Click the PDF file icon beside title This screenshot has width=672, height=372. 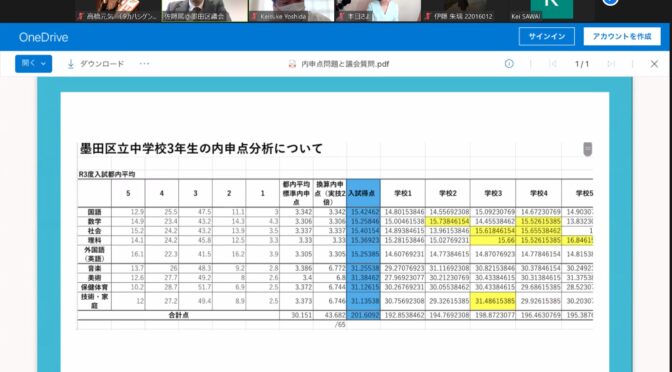pyautogui.click(x=292, y=64)
